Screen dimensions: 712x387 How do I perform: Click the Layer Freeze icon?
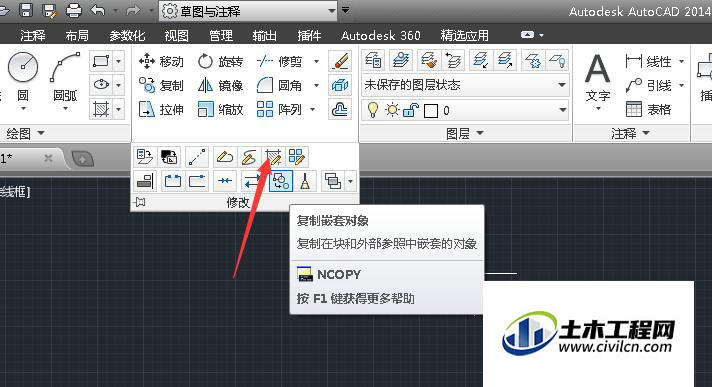click(533, 60)
